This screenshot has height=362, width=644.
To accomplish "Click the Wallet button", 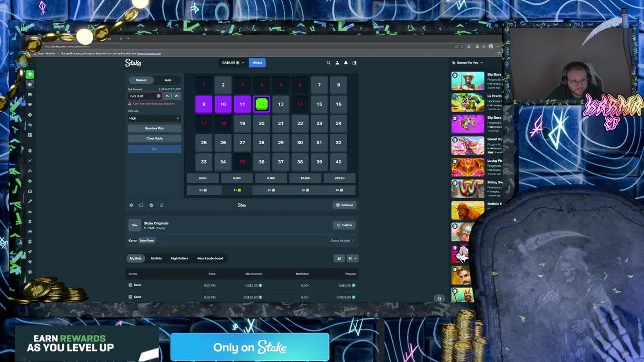I will (257, 63).
